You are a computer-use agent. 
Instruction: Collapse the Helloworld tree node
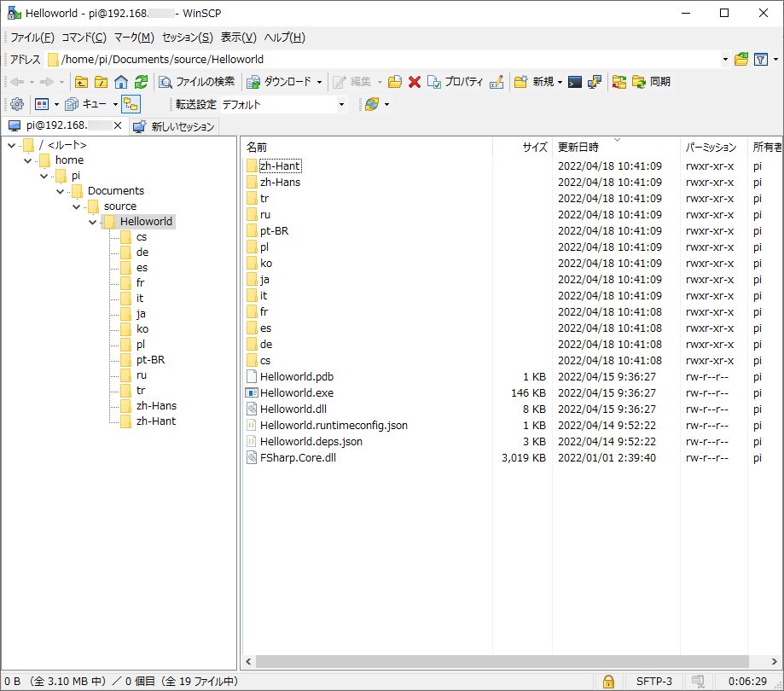[93, 222]
